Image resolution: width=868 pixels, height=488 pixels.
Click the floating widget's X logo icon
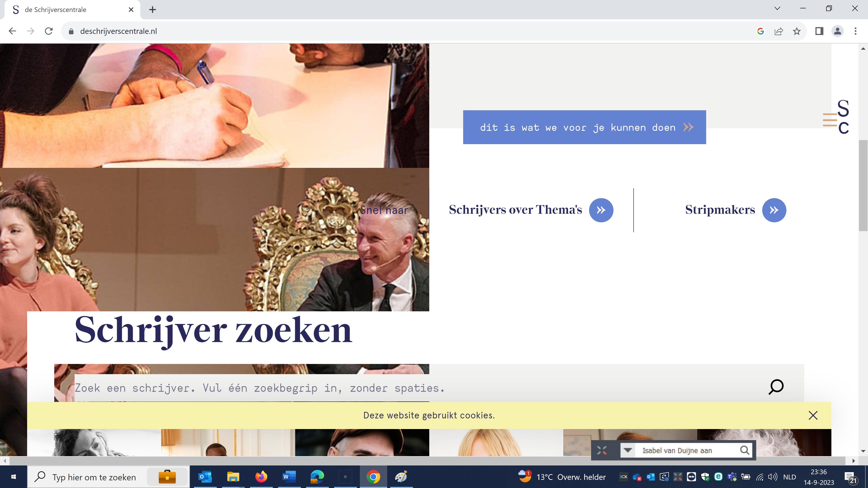[x=602, y=450]
